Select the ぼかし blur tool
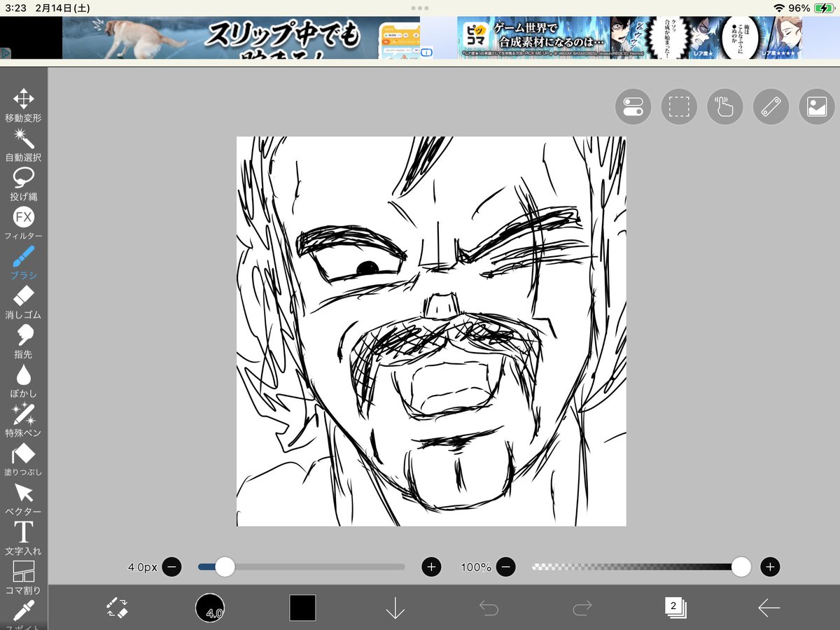This screenshot has height=630, width=840. click(23, 380)
